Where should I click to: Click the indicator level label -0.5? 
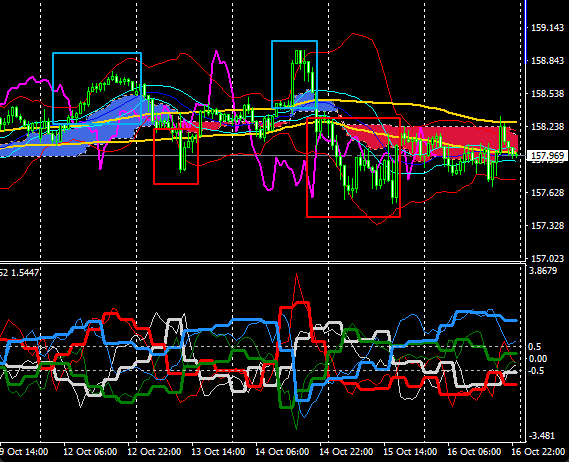coord(536,371)
